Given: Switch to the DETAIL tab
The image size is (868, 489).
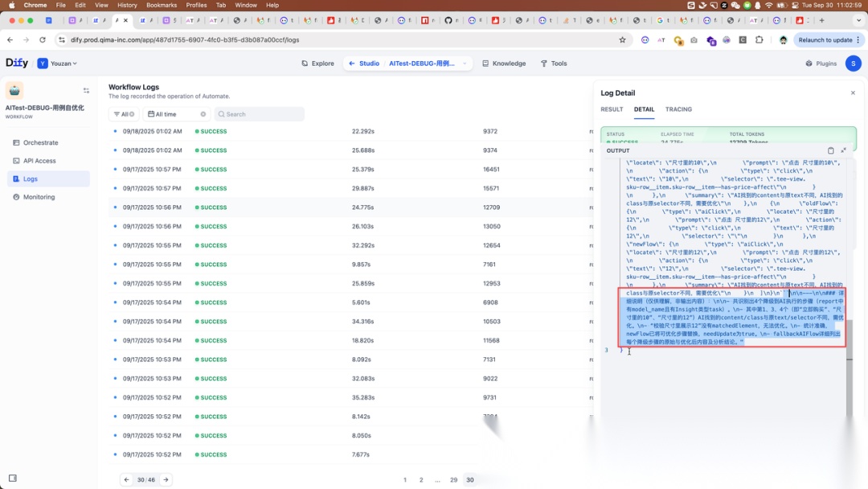Looking at the screenshot, I should tap(644, 109).
